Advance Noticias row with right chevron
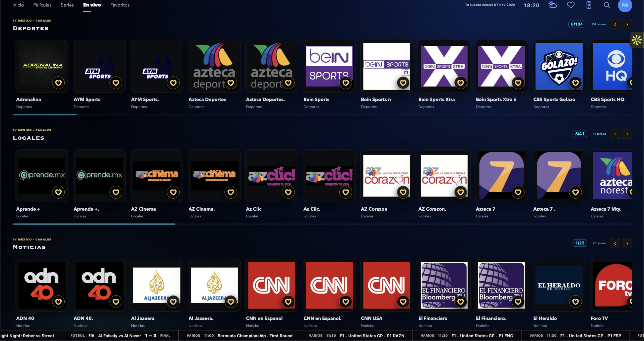 click(x=627, y=243)
